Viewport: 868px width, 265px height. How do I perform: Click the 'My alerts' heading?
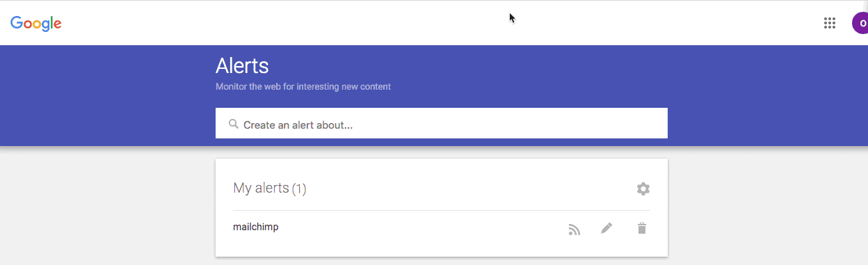[261, 188]
